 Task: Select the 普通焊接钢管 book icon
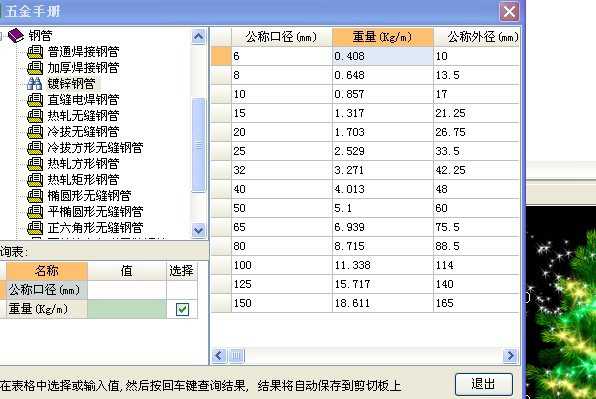35,52
